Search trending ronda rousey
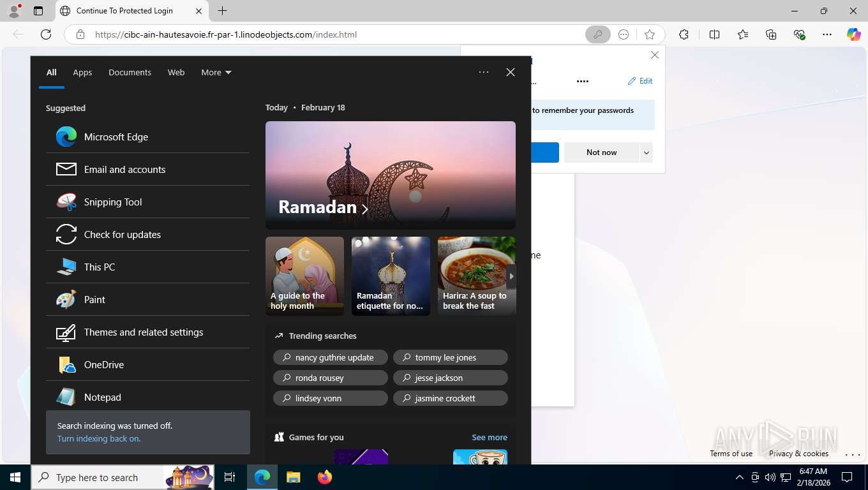The height and width of the screenshot is (490, 868). (x=331, y=378)
